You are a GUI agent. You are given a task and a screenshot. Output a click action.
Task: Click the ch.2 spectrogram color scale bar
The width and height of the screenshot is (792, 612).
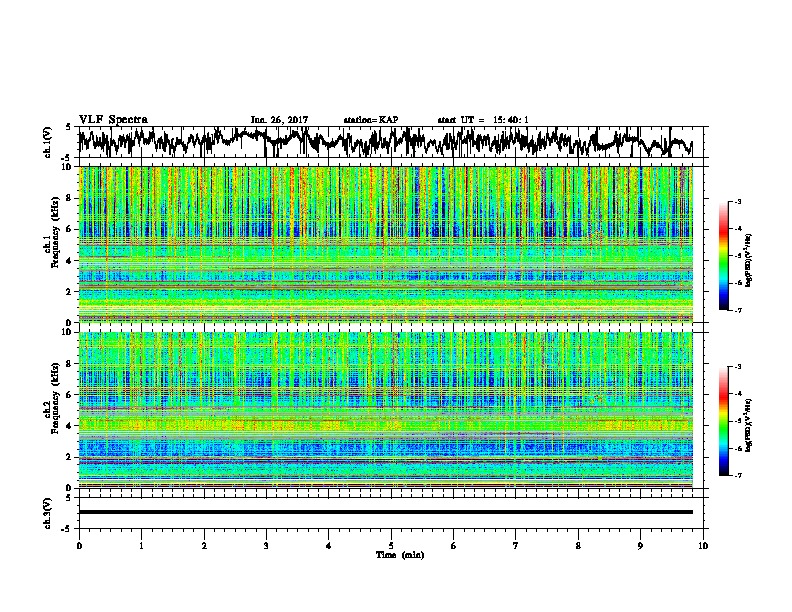pyautogui.click(x=723, y=421)
